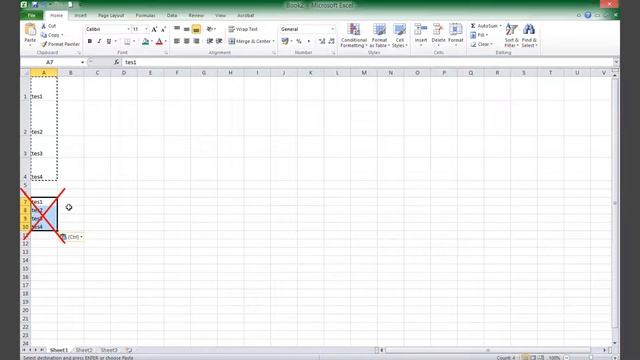Click the formula bar containing tes1
640x360 pixels.
coord(367,62)
